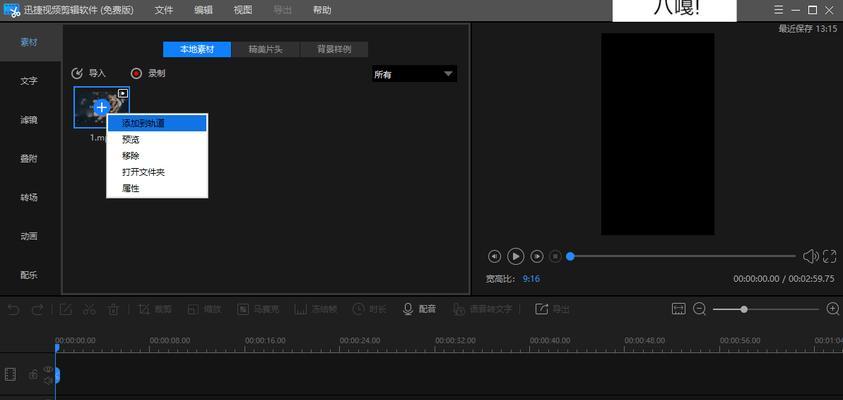Open the 素材 media sidebar tab
The height and width of the screenshot is (400, 843).
29,42
